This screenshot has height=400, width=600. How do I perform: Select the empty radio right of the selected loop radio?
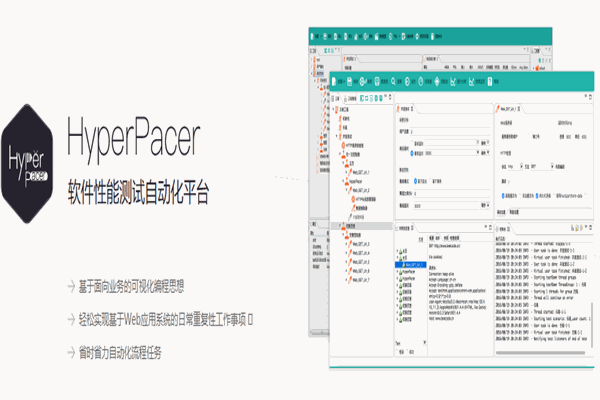(430, 181)
